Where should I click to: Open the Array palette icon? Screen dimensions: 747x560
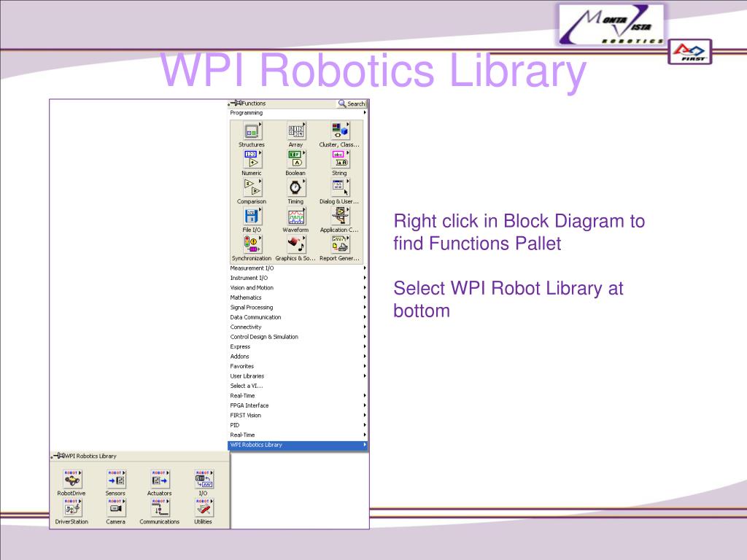point(296,131)
